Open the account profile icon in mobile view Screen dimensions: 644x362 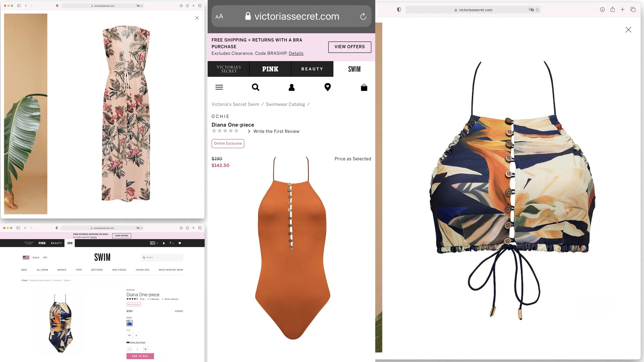click(x=291, y=87)
